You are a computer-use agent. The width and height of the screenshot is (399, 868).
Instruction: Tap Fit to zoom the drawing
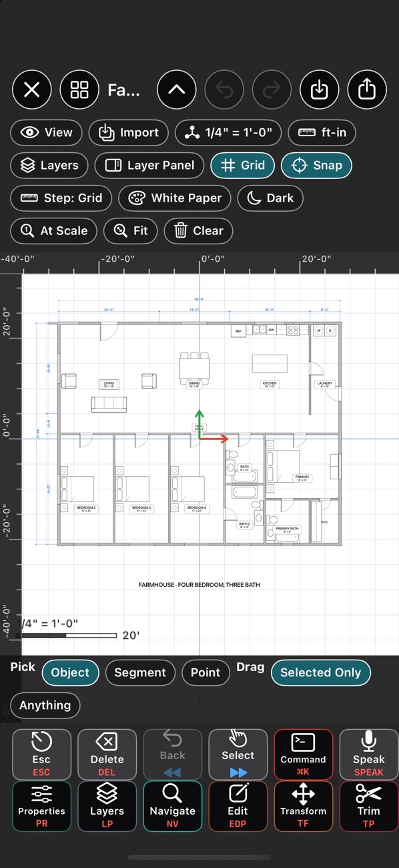pyautogui.click(x=130, y=230)
